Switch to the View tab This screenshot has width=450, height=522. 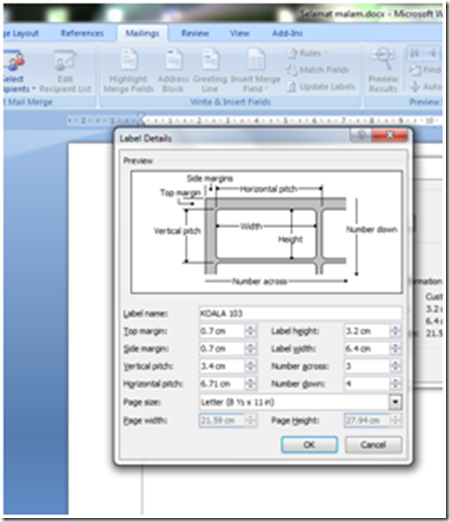click(240, 33)
